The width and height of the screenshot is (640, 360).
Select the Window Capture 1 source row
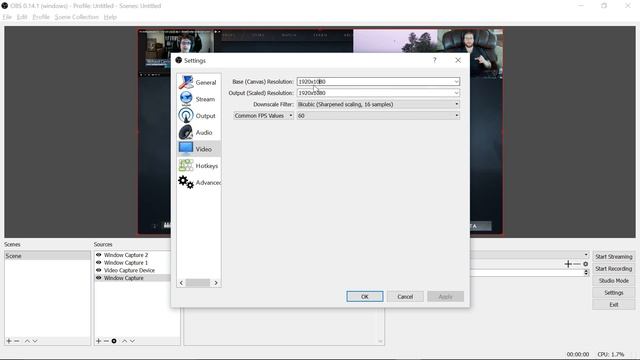[x=132, y=262]
